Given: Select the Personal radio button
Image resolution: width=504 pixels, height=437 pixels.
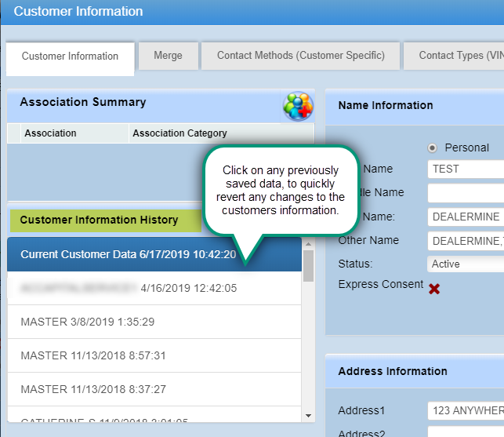Looking at the screenshot, I should (432, 147).
